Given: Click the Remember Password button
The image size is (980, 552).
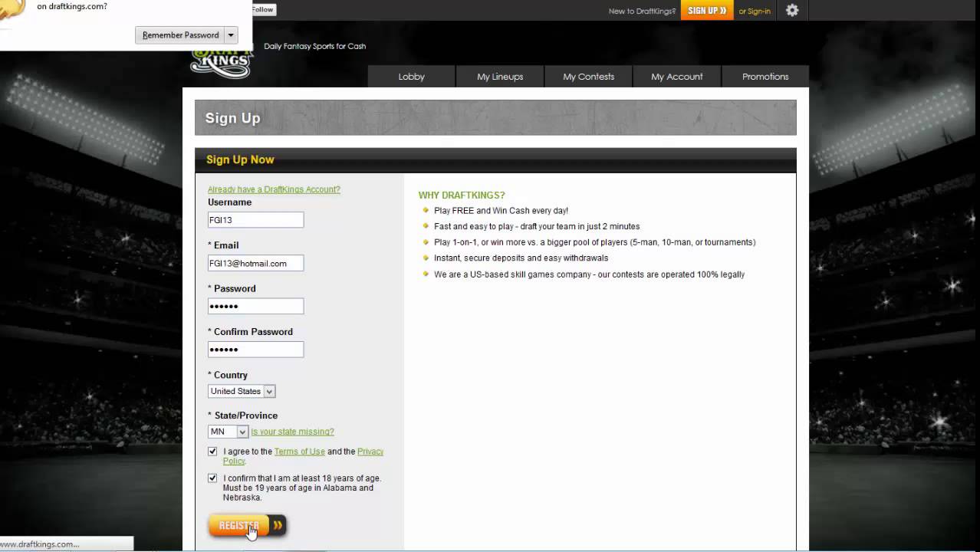Looking at the screenshot, I should 181,34.
